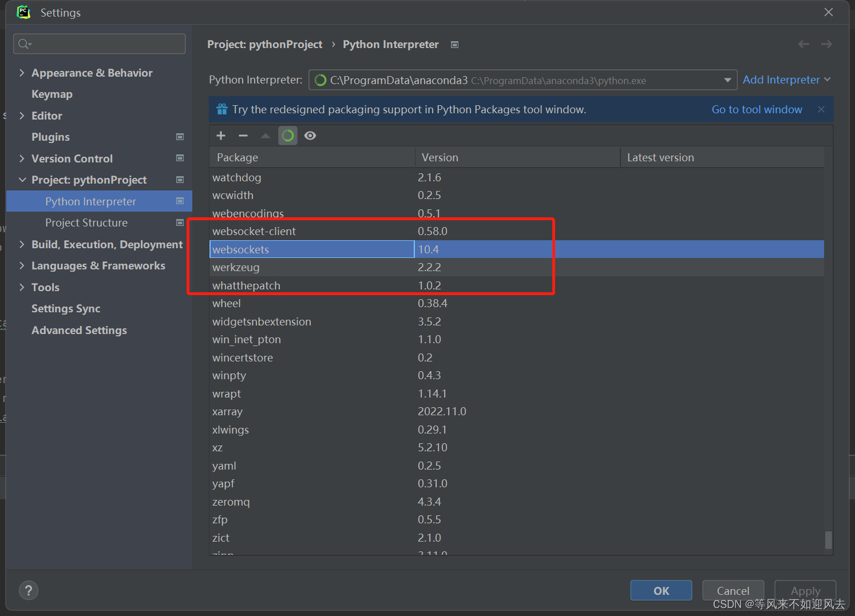Open Advanced Settings page
The height and width of the screenshot is (616, 855).
[79, 330]
